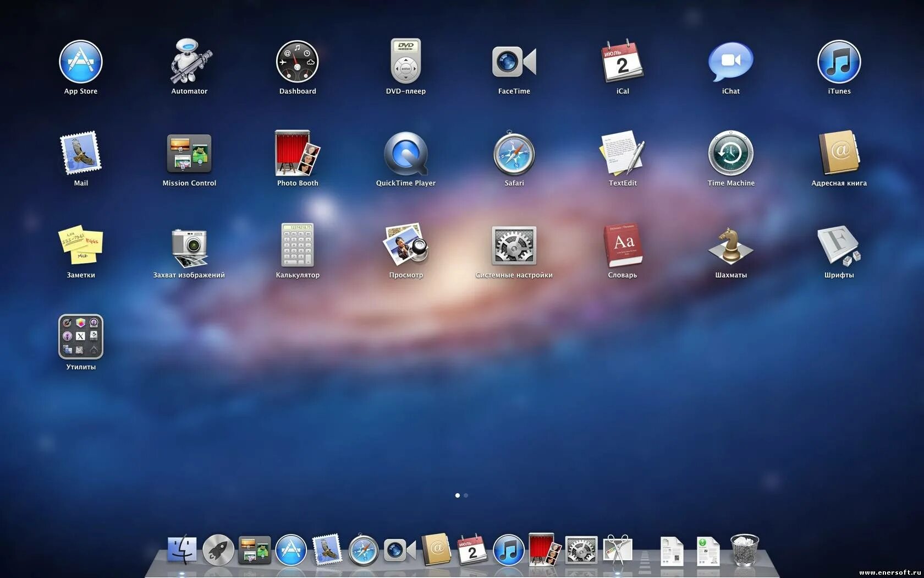The width and height of the screenshot is (924, 578).
Task: Open App Store from the Launchpad grid
Action: (x=81, y=62)
